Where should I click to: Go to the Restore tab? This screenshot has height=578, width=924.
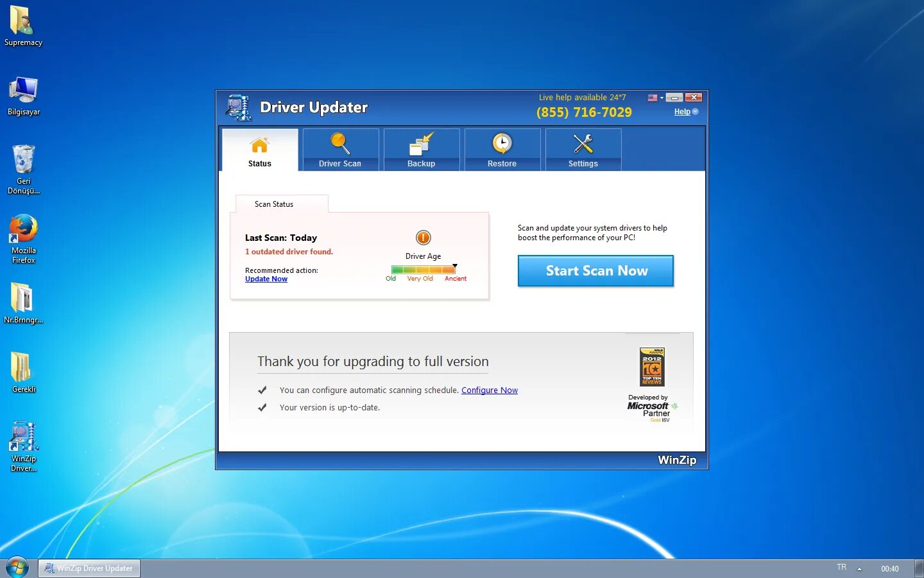tap(502, 150)
